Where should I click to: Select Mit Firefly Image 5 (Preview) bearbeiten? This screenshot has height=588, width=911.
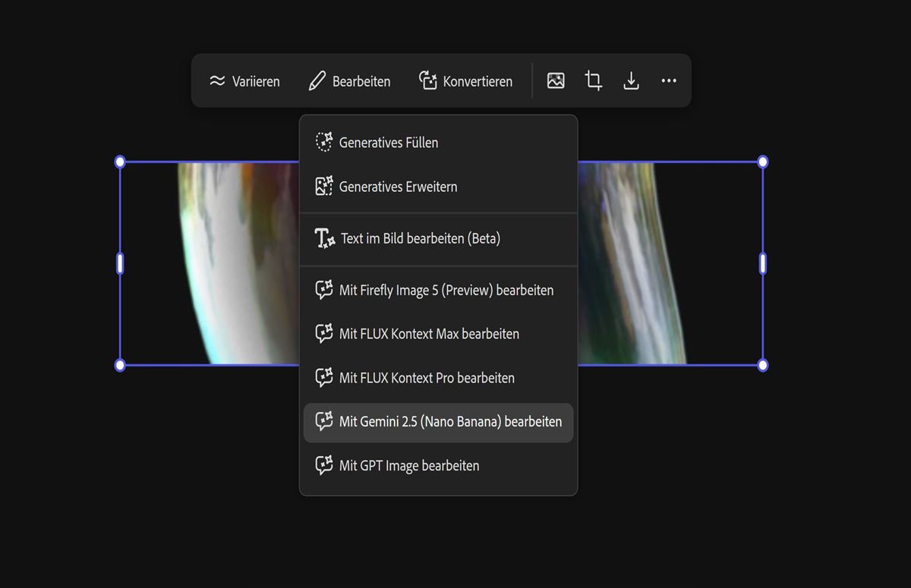[438, 291]
